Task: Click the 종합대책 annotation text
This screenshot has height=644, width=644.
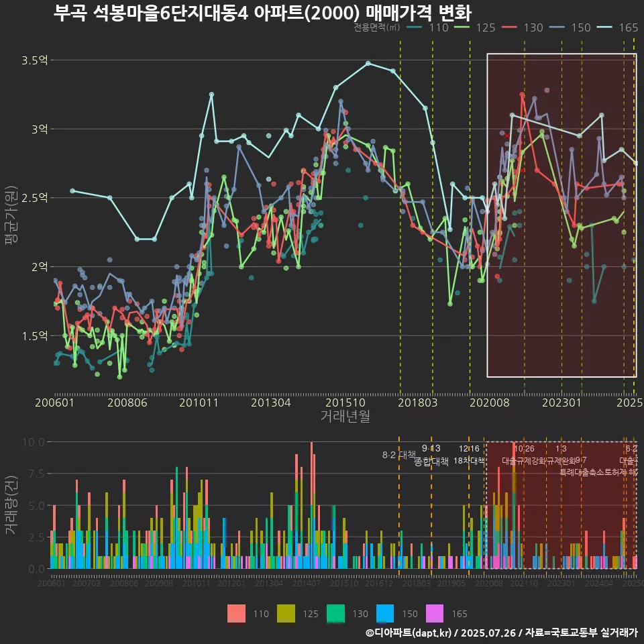Action: (431, 462)
